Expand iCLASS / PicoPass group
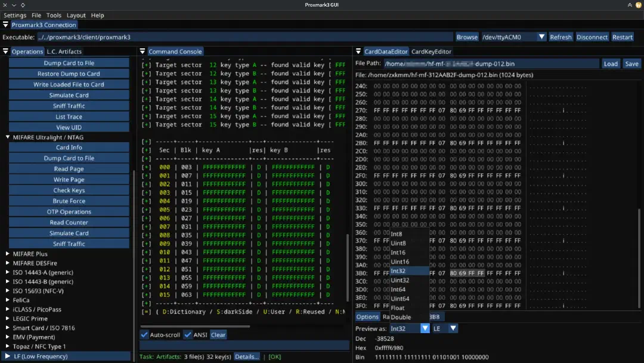Screen dimensions: 644x363 click(7, 309)
